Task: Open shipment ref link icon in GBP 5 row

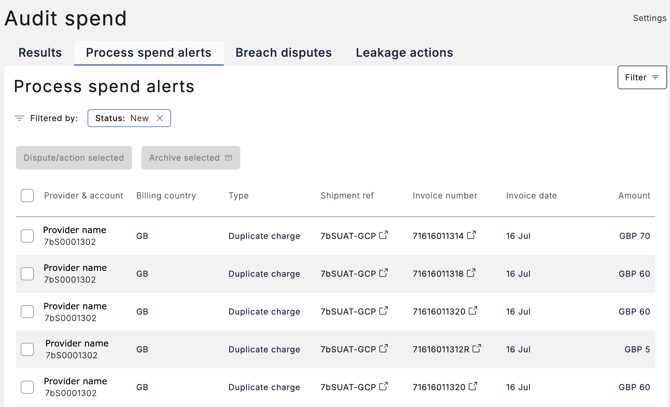Action: point(384,349)
